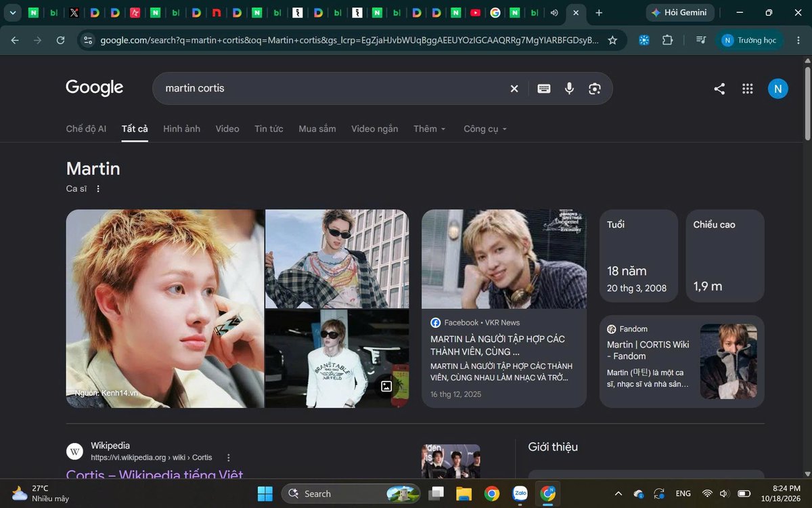Image resolution: width=812 pixels, height=508 pixels.
Task: Open the Google account avatar N
Action: [x=778, y=88]
